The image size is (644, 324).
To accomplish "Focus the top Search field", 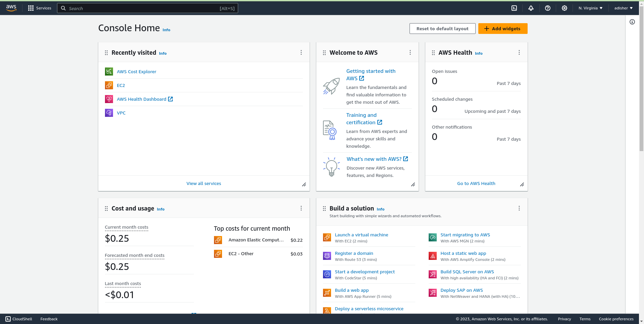I will (148, 8).
